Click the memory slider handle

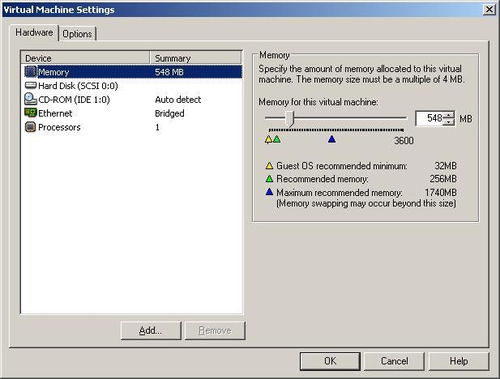pyautogui.click(x=290, y=119)
